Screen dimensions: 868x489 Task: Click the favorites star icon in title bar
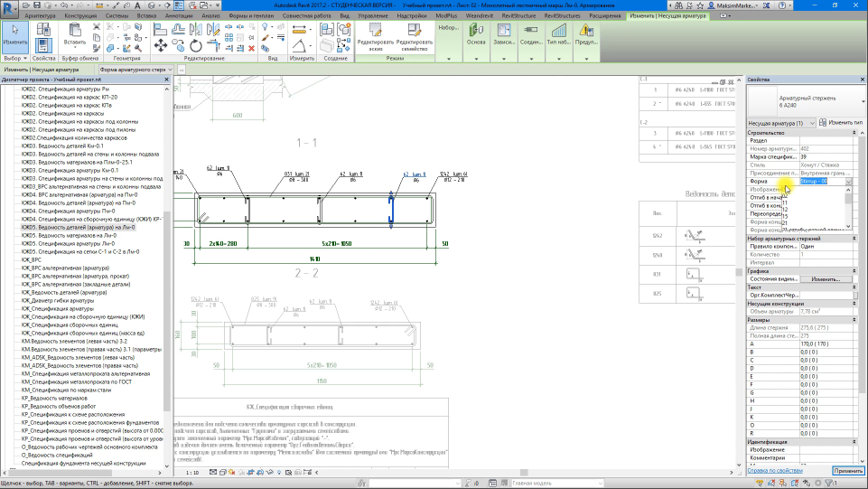point(700,5)
